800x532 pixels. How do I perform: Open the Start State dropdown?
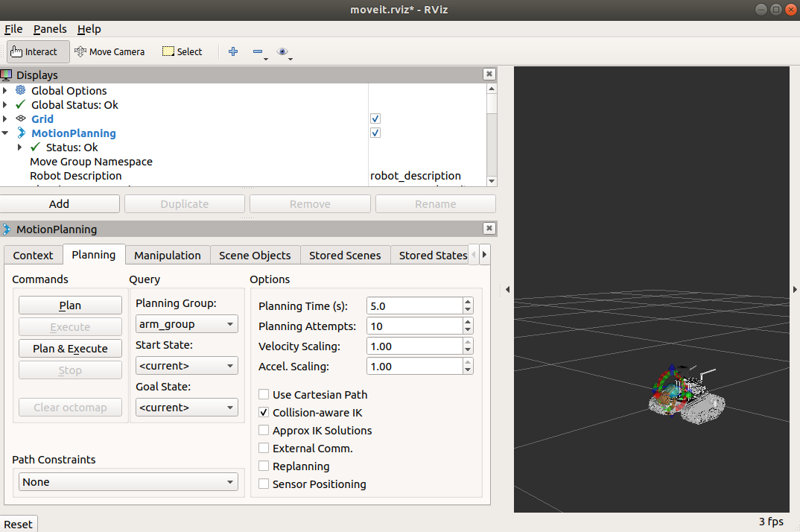[x=187, y=366]
